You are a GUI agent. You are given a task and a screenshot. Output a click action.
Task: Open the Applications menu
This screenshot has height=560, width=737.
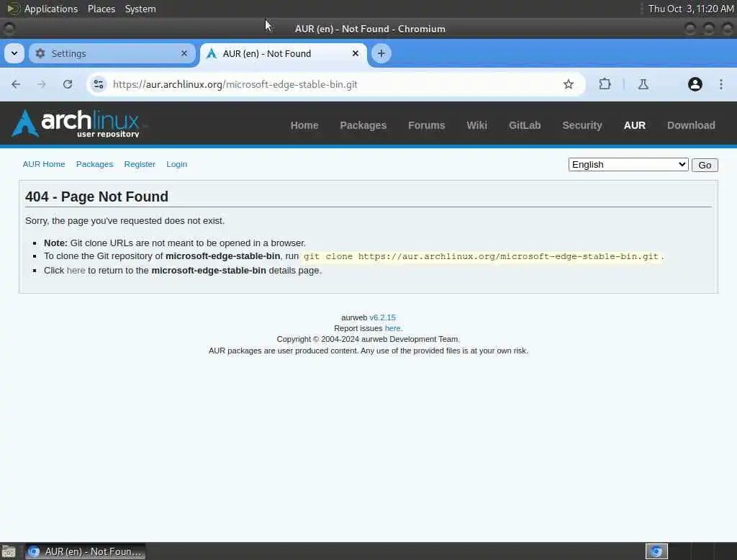click(x=51, y=9)
